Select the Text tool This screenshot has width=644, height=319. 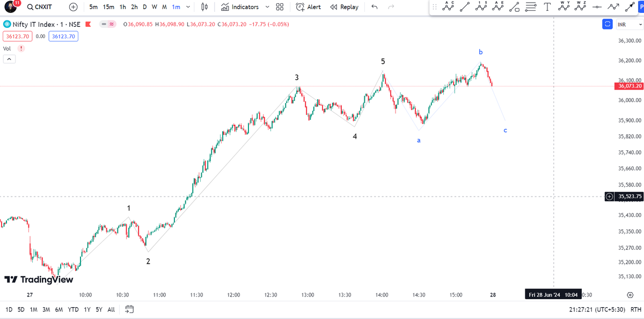[547, 7]
